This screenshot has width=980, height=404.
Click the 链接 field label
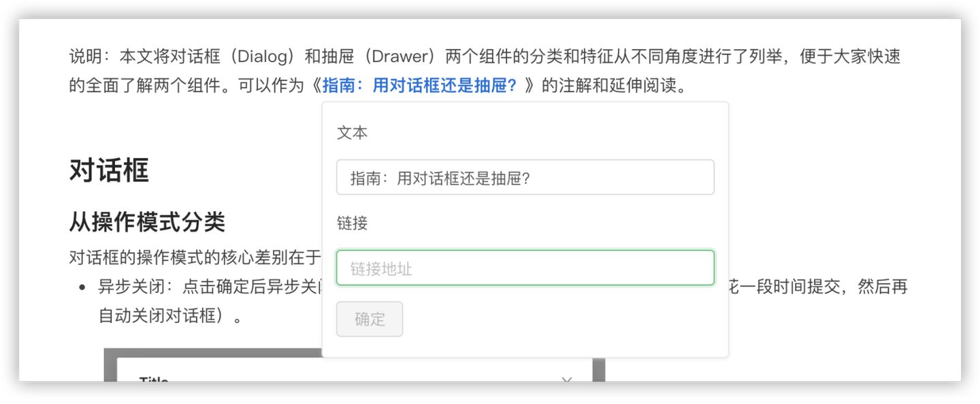(x=352, y=223)
